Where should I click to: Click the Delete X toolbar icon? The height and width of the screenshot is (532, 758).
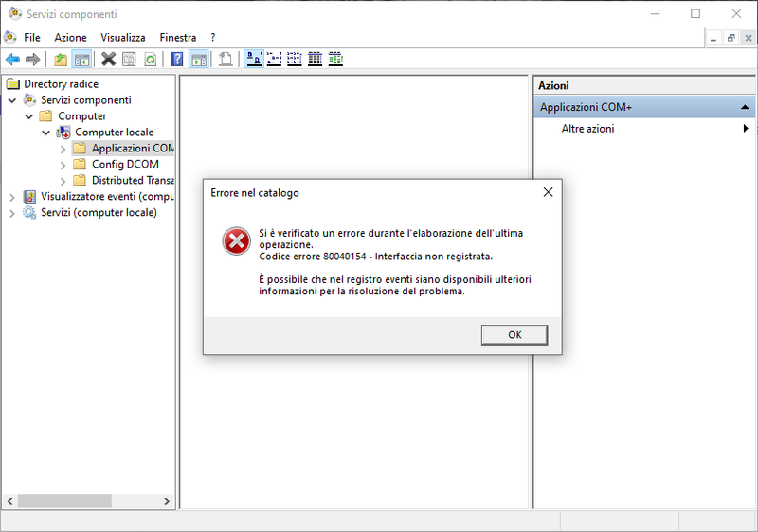pos(108,60)
